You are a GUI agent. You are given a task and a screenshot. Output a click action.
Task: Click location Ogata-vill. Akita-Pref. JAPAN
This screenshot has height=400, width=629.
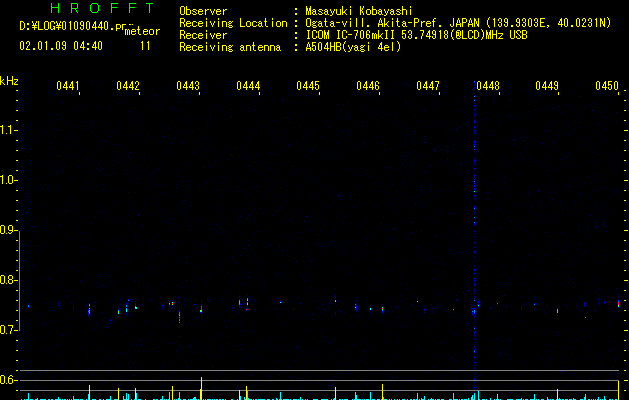pos(392,23)
